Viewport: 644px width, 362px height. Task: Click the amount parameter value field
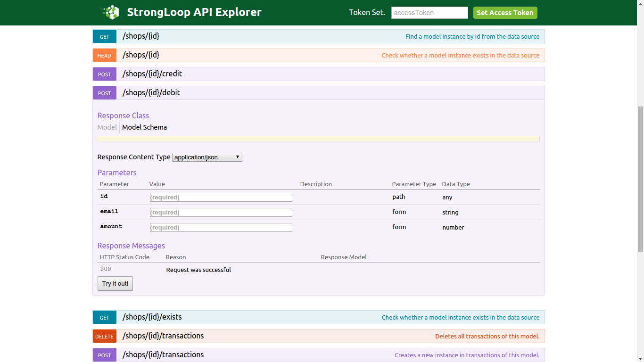point(221,228)
